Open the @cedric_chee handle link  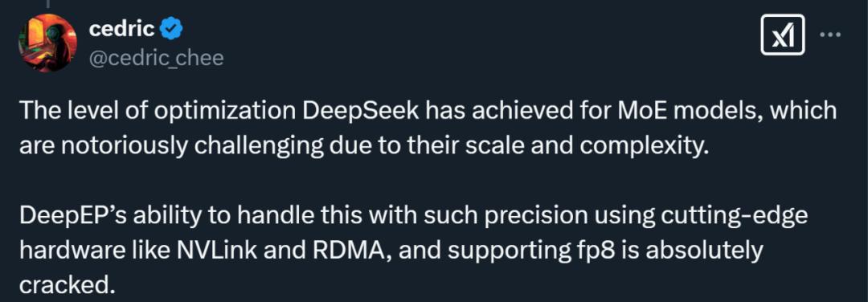pyautogui.click(x=157, y=57)
